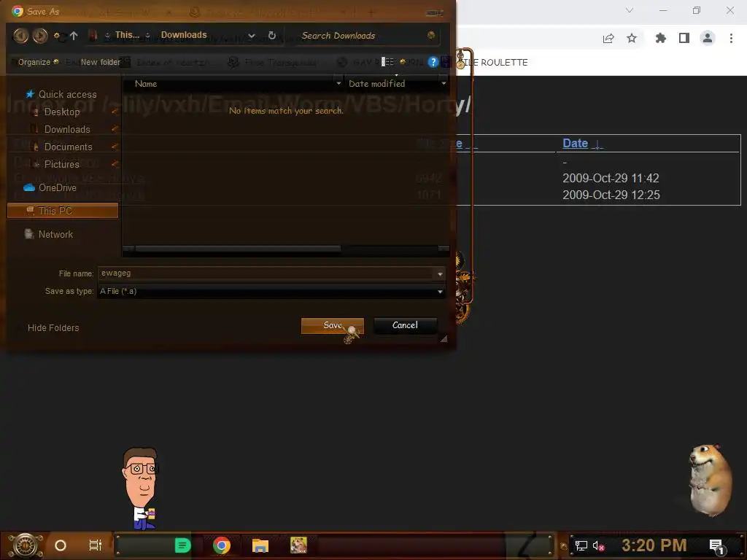Click the Search Downloads field
The image size is (747, 560).
coord(362,36)
